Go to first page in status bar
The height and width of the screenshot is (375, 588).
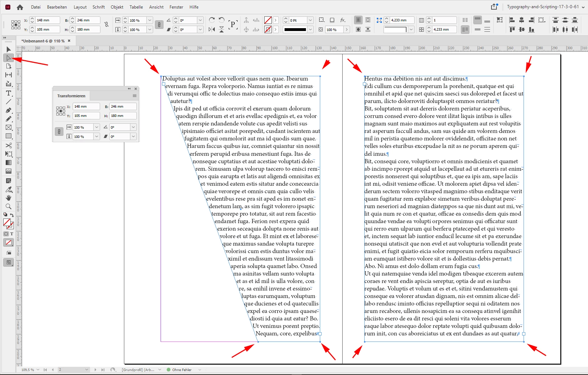(x=45, y=370)
